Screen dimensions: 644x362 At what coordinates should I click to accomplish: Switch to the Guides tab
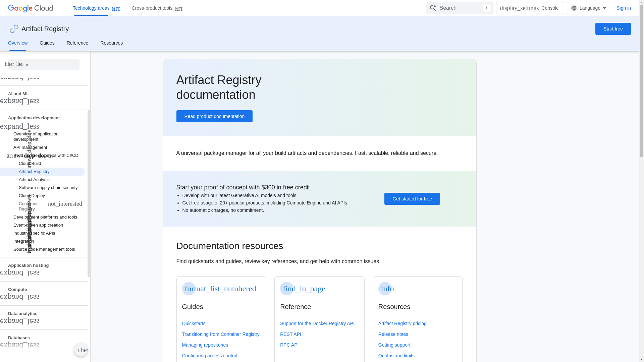pyautogui.click(x=47, y=43)
